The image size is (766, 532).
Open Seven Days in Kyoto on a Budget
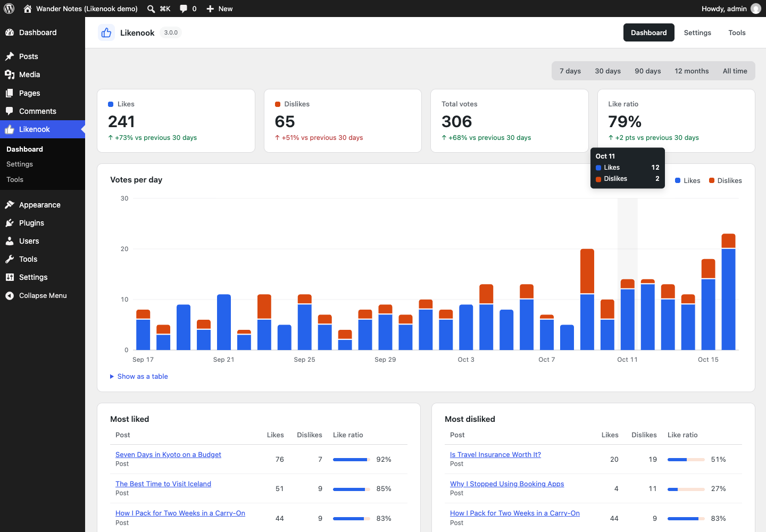tap(168, 454)
